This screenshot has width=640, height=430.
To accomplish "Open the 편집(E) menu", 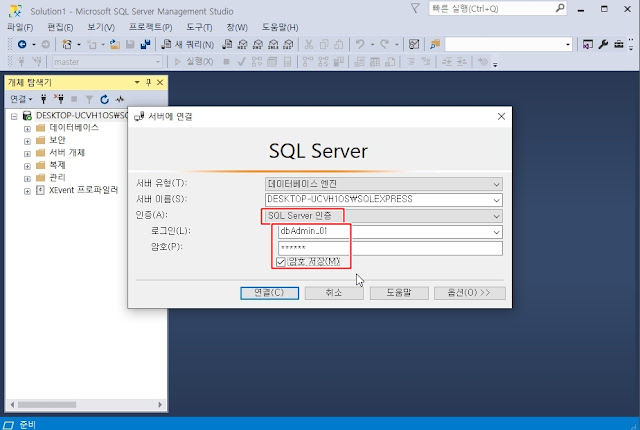I will point(60,27).
